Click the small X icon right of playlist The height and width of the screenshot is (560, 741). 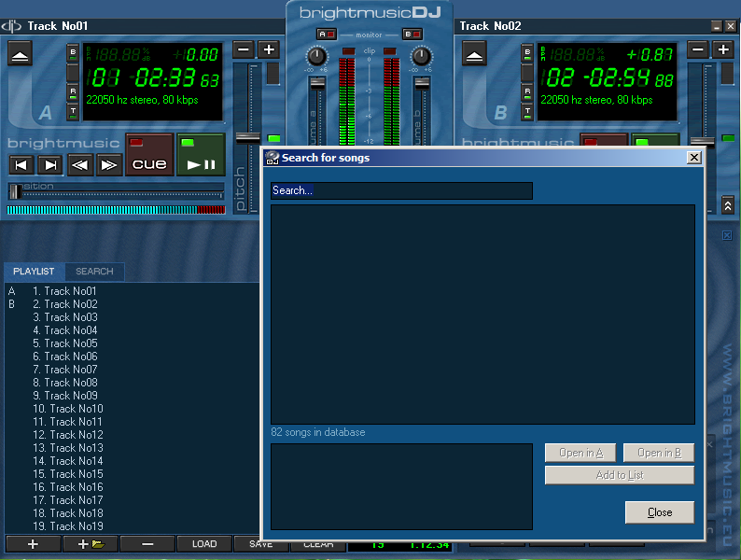tap(727, 235)
